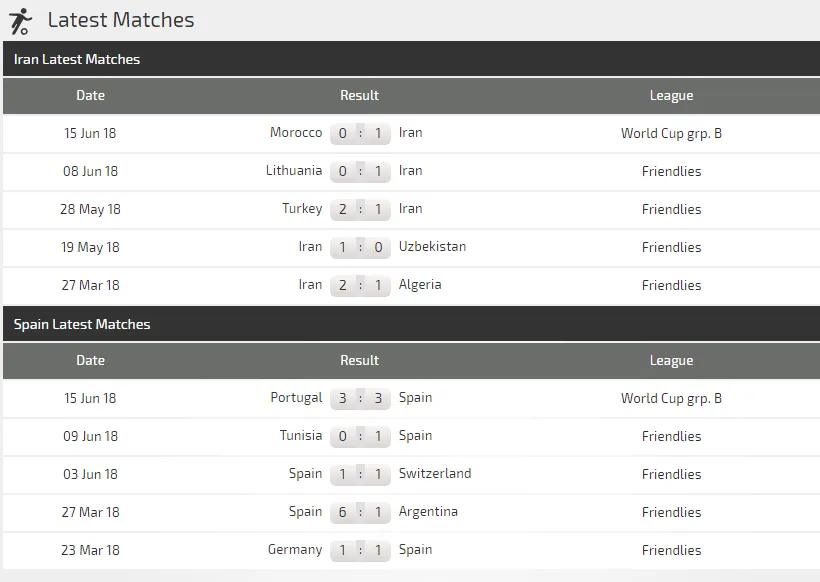Open Morocco team link in Iran matches
Viewport: 820px width, 582px height.
click(296, 133)
